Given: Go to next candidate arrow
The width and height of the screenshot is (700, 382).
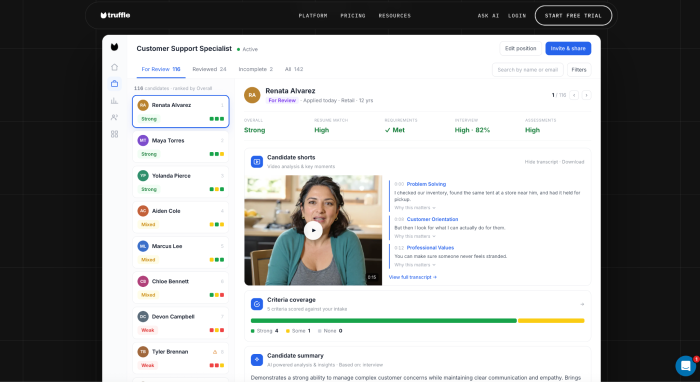Looking at the screenshot, I should coord(587,95).
